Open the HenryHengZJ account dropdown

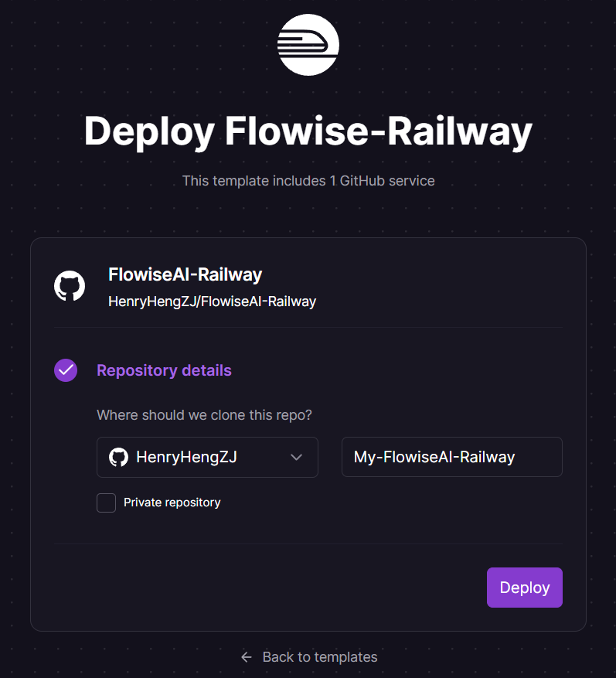207,457
